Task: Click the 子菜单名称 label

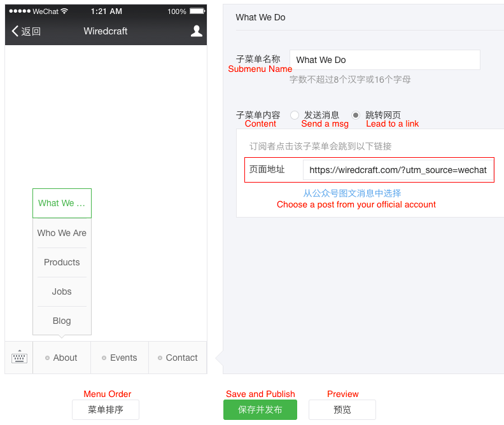Action: [258, 59]
